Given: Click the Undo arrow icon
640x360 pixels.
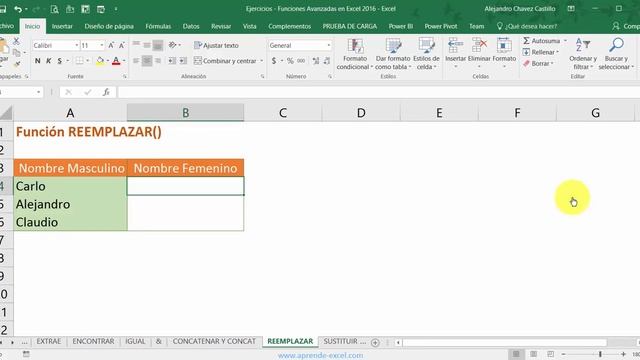Looking at the screenshot, I should [17, 9].
